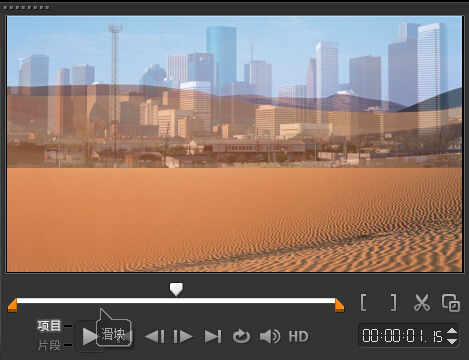Toggle HD preview mode
Viewport: 469px width, 360px height.
click(298, 336)
